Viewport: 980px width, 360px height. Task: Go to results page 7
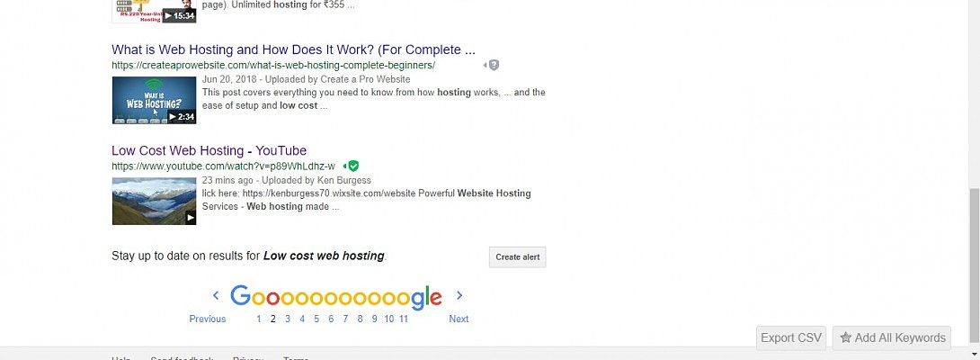click(x=345, y=319)
